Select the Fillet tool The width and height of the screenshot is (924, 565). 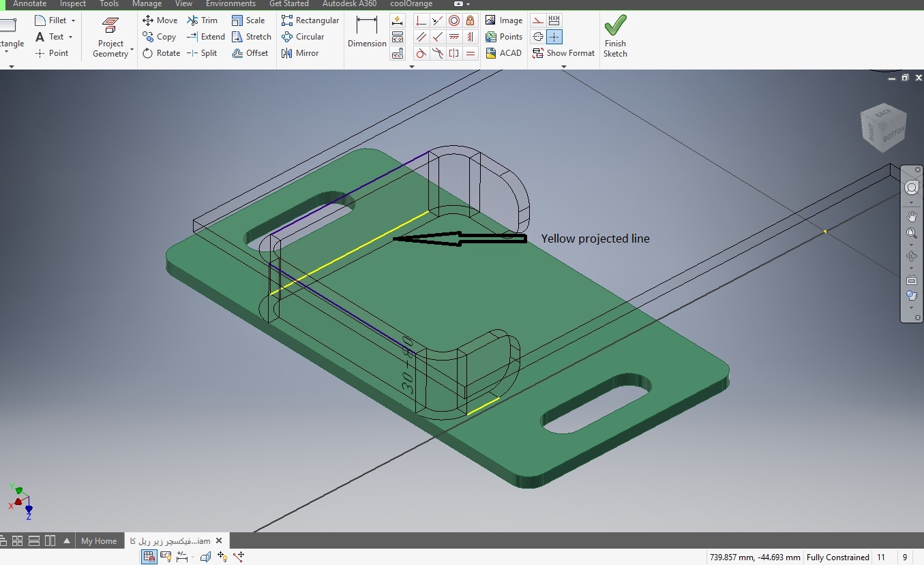coord(51,20)
